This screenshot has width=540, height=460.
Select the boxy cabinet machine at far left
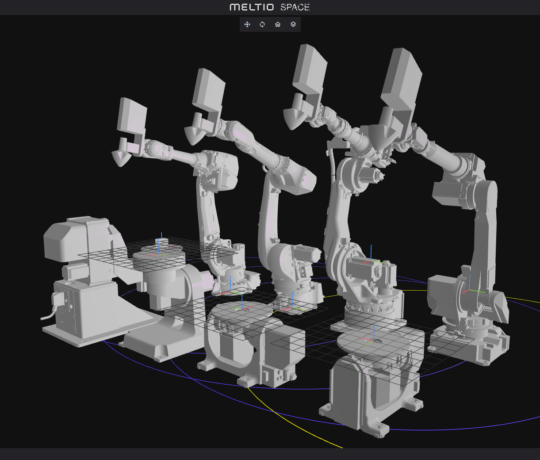[86, 279]
